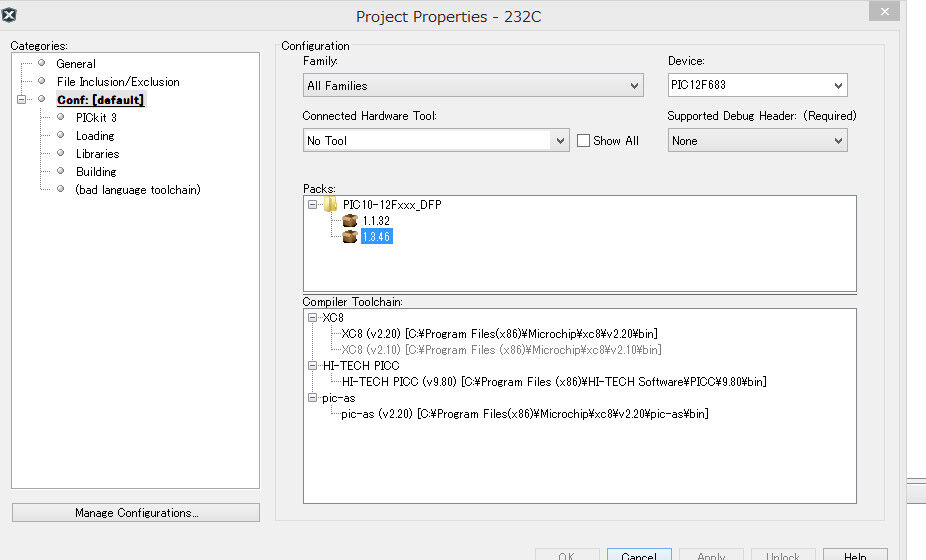Image resolution: width=926 pixels, height=560 pixels.
Task: Enable the Show All checkbox
Action: [x=583, y=141]
